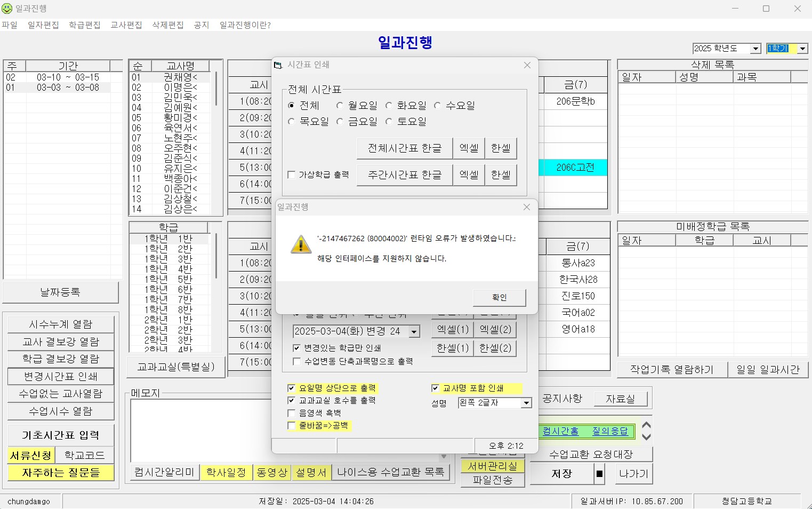Click 한셀(1) button

453,348
